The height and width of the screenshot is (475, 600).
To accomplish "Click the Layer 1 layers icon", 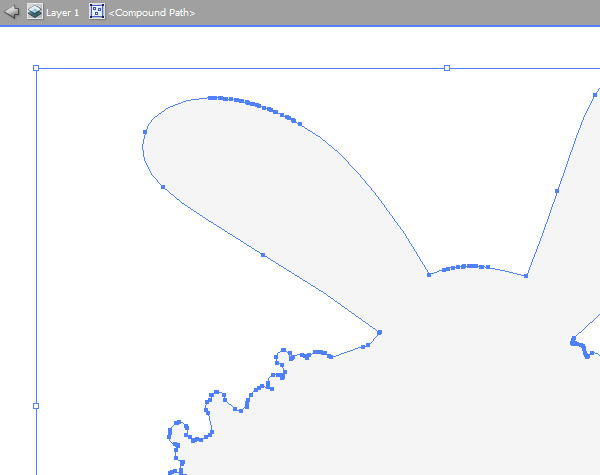I will (35, 12).
